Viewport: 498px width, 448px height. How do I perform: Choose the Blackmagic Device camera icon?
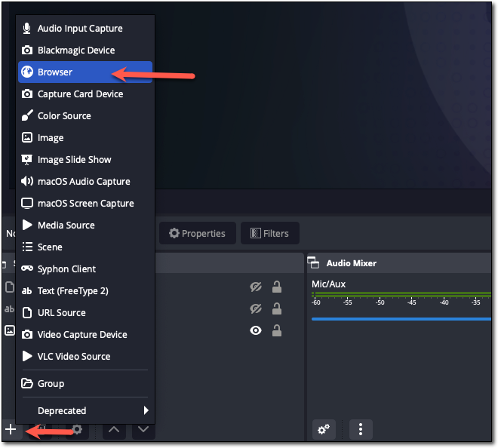coord(27,51)
